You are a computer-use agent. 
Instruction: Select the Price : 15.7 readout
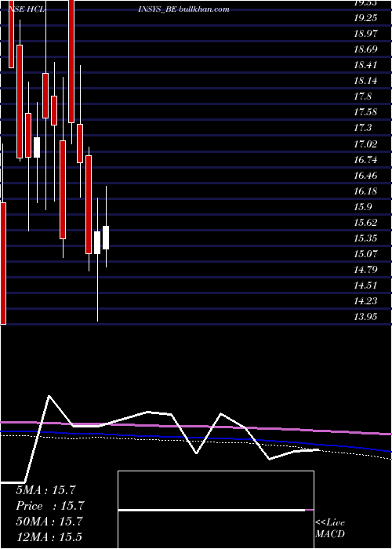49,506
